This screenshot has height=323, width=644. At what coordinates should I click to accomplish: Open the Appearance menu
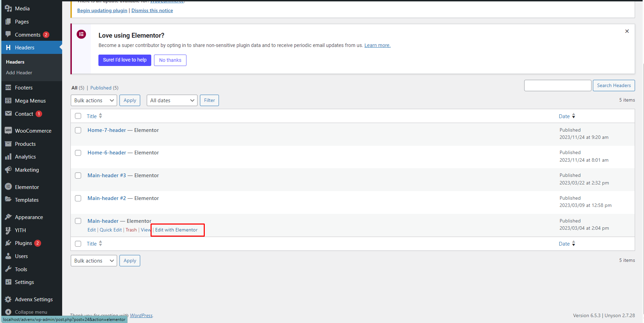pyautogui.click(x=32, y=217)
